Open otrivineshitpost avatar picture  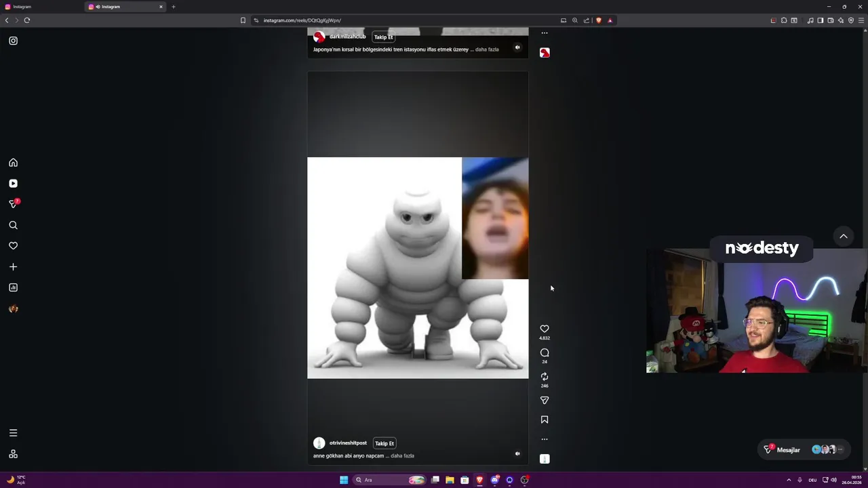(319, 443)
